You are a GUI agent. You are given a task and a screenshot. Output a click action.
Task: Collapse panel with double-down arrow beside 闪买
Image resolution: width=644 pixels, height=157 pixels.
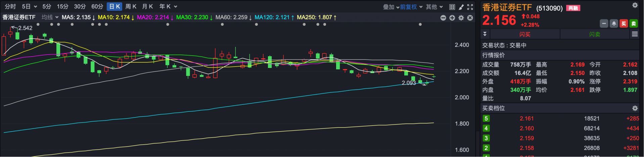point(485,34)
